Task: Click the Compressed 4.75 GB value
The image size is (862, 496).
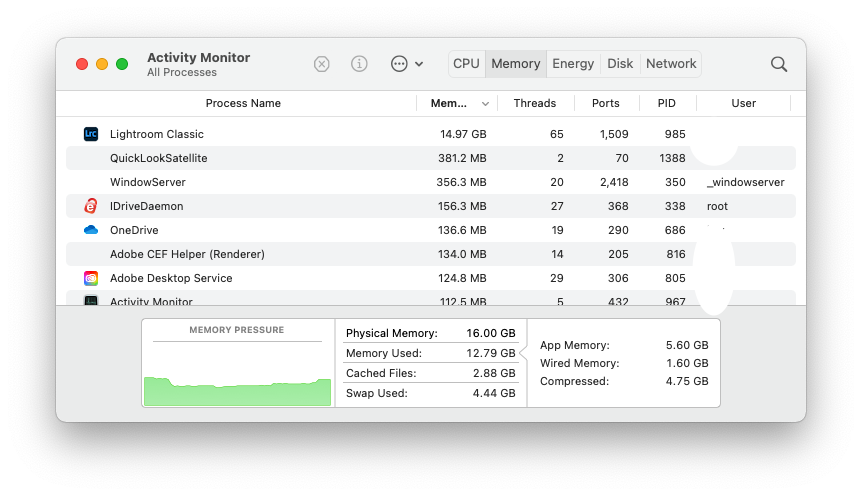Action: tap(687, 381)
